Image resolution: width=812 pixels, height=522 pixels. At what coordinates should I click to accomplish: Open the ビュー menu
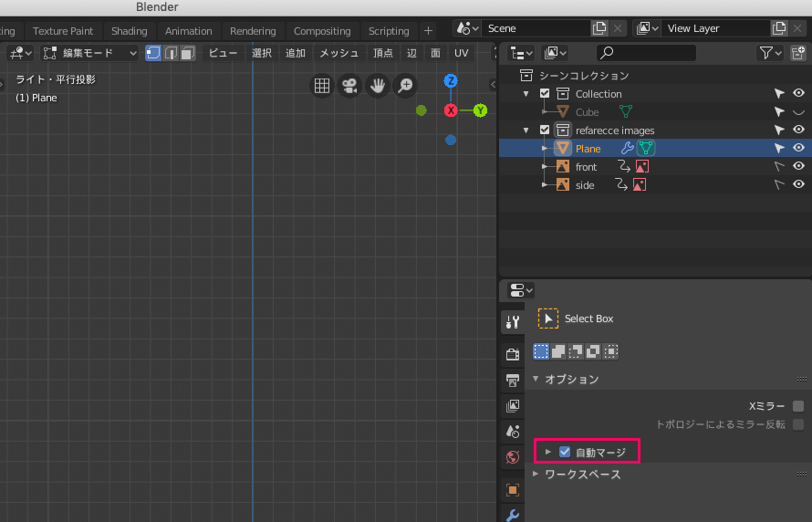pos(223,53)
